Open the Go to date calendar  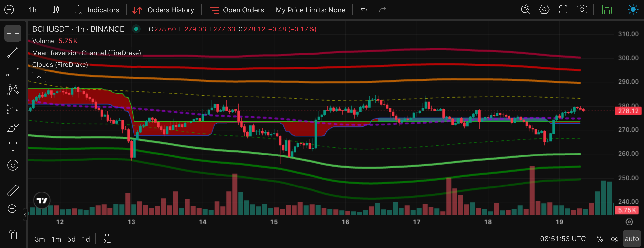coord(107,239)
